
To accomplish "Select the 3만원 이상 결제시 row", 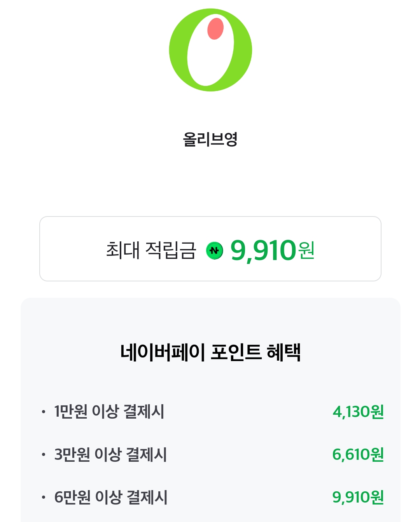I will pos(110,454).
